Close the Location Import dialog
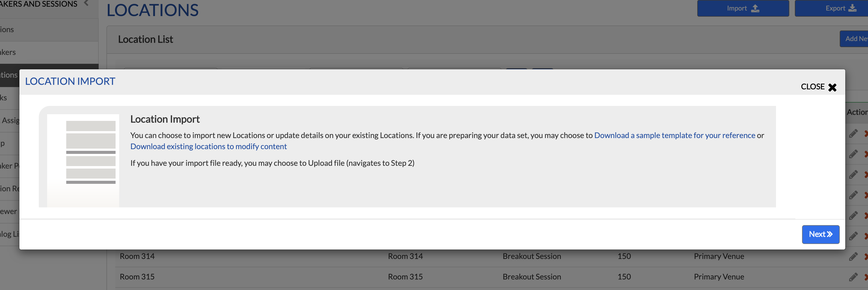The width and height of the screenshot is (868, 290). 818,87
